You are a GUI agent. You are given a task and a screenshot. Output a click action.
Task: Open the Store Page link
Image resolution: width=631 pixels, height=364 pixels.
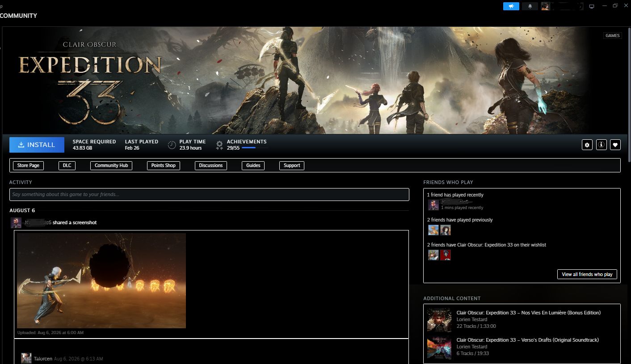(28, 165)
